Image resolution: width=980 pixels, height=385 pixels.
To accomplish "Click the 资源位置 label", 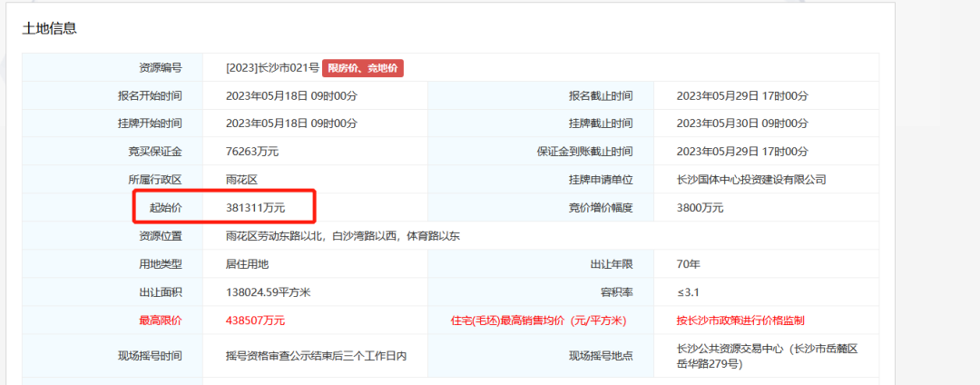I will 161,236.
